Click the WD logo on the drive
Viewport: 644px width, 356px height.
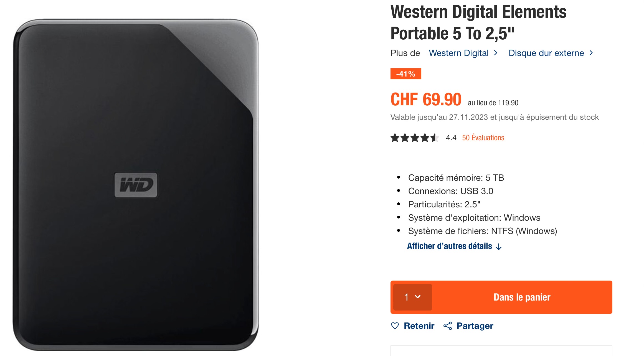click(x=136, y=185)
